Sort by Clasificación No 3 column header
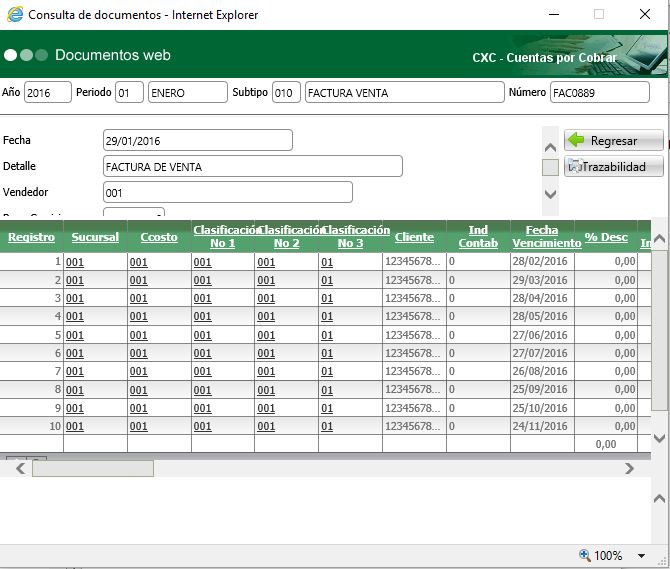Image resolution: width=670 pixels, height=569 pixels. coord(350,236)
